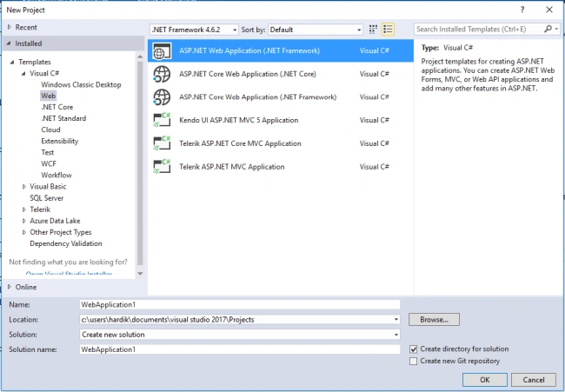Click the ASP.NET Web Application template icon

click(162, 50)
